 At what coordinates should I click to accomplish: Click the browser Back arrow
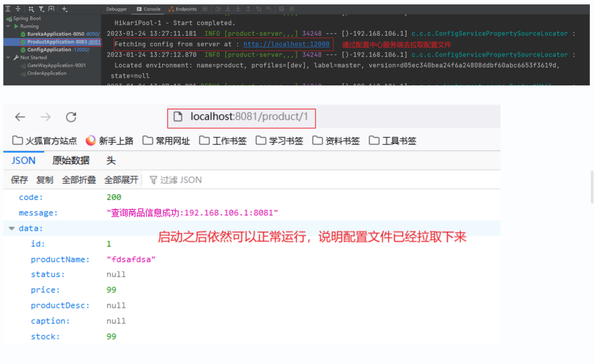(20, 117)
